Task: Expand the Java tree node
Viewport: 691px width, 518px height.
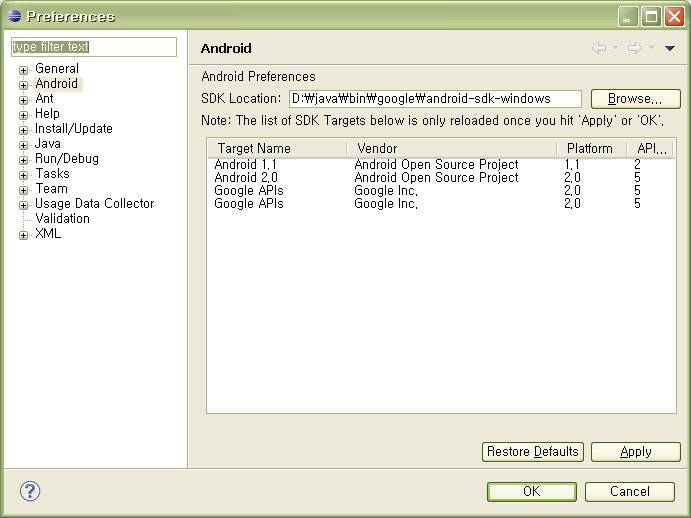Action: point(23,145)
